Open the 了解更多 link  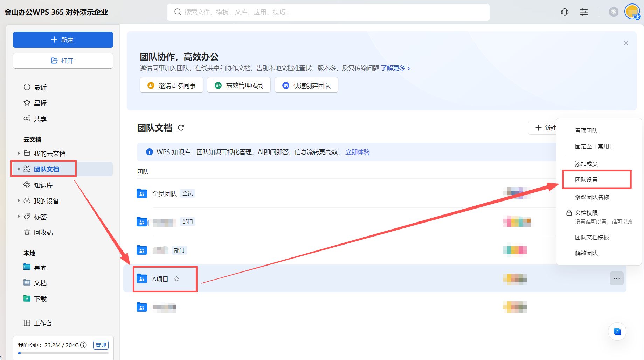point(396,68)
